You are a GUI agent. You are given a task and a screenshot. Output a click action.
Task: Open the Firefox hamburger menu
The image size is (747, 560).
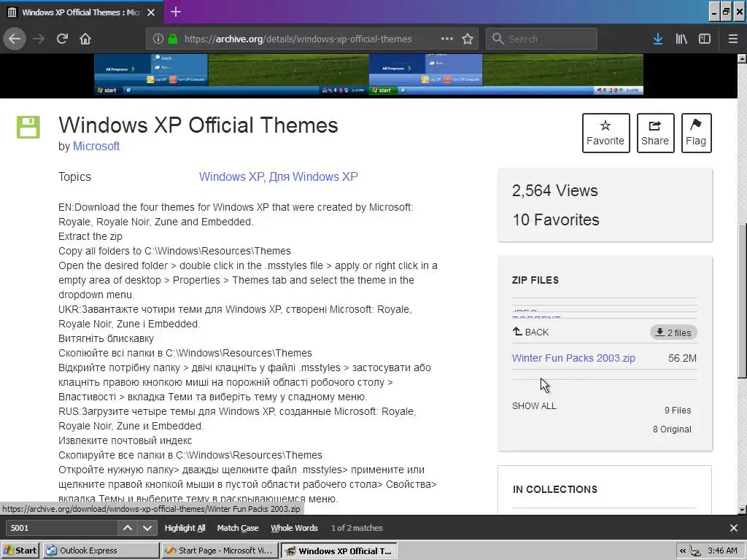pos(732,39)
